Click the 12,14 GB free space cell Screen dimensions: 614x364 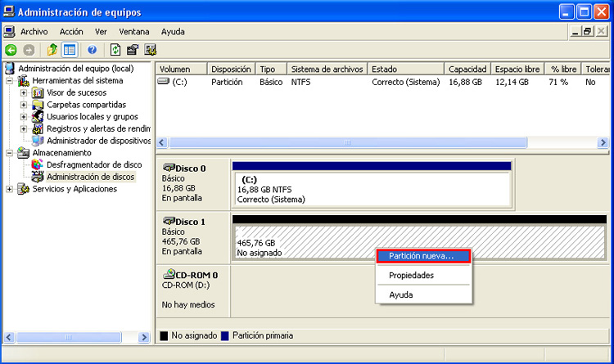pos(512,82)
